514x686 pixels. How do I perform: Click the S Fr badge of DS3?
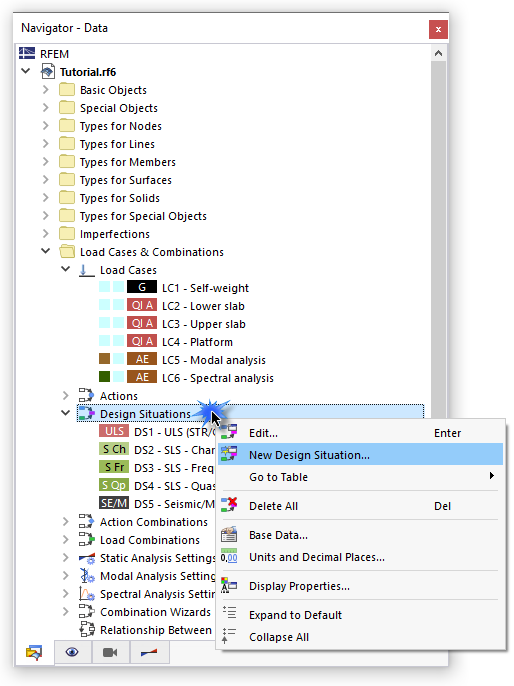[114, 467]
